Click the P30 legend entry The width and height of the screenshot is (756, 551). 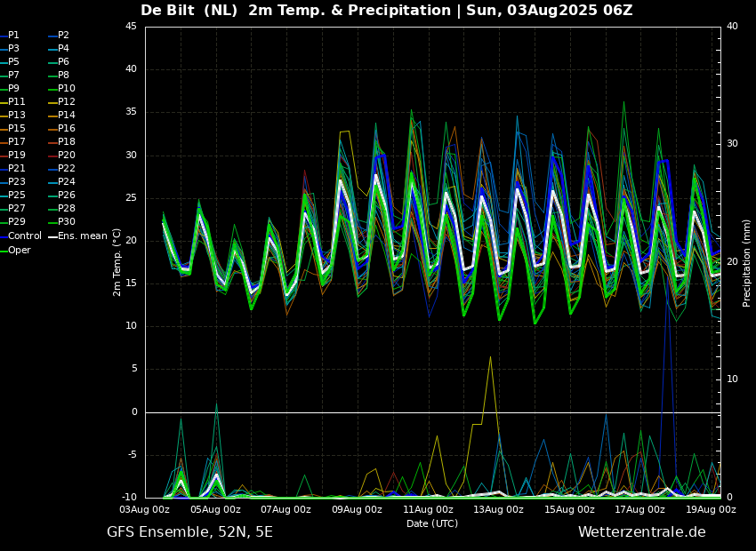click(x=67, y=222)
